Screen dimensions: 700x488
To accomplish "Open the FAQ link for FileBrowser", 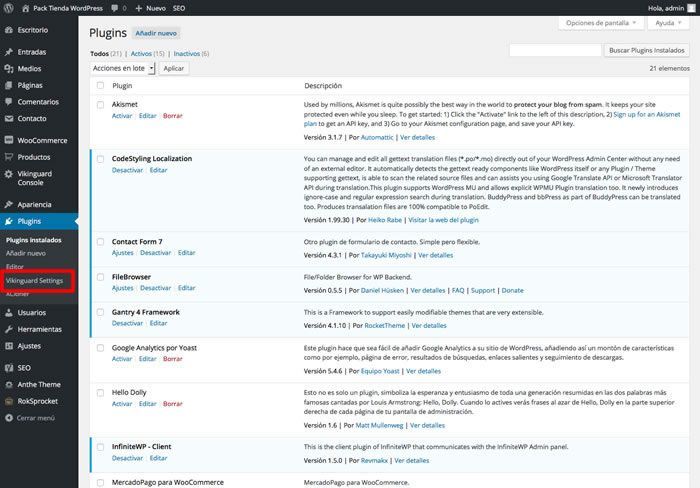I will coord(458,290).
